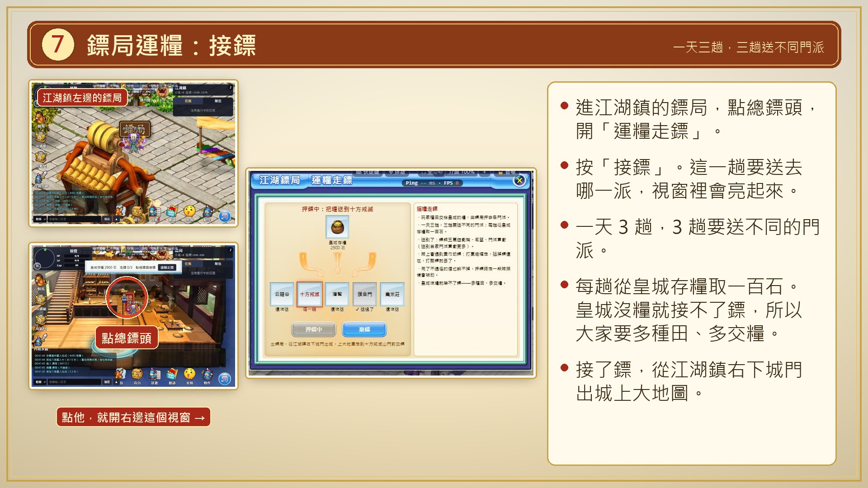Open 隊伍 tab in the town street screenshot

[x=218, y=101]
